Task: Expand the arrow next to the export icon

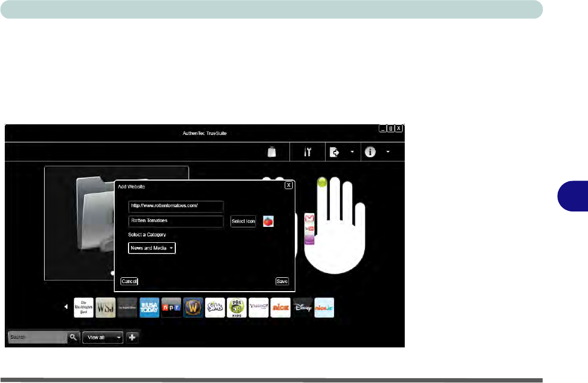Action: click(x=352, y=152)
